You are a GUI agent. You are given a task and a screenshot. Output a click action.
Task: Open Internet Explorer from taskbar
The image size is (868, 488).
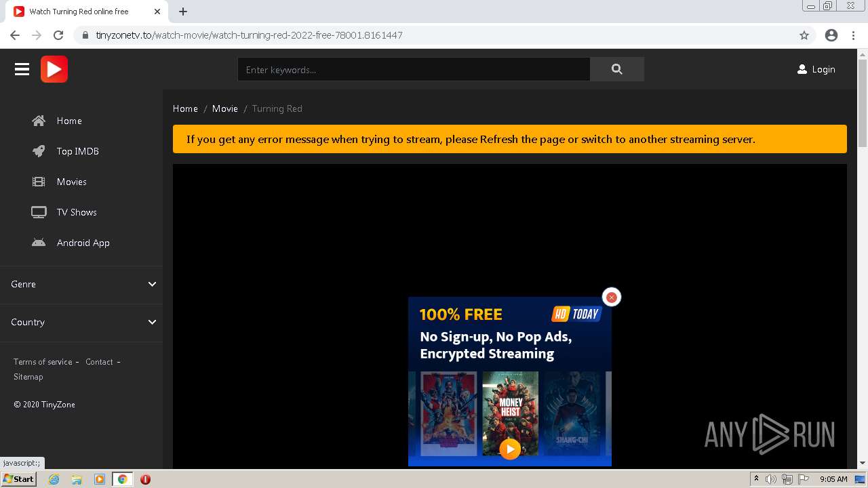[x=54, y=479]
